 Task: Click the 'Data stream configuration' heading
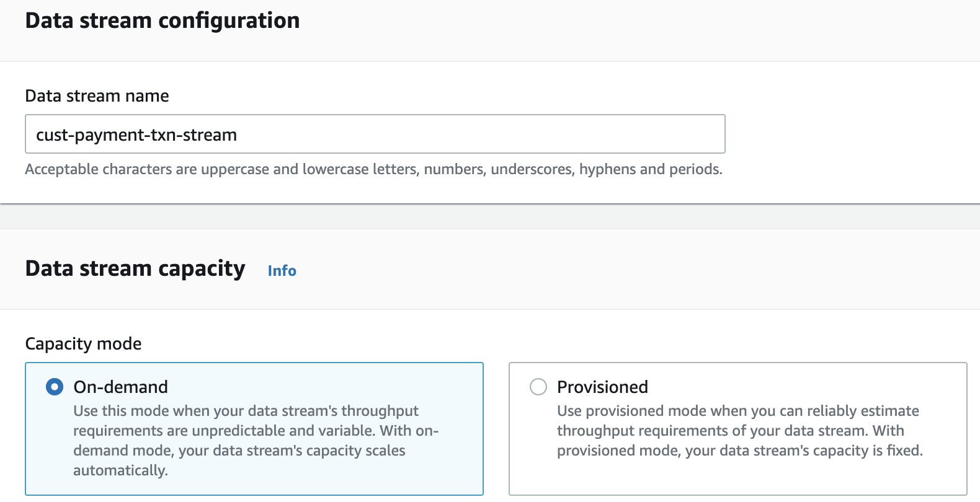163,20
